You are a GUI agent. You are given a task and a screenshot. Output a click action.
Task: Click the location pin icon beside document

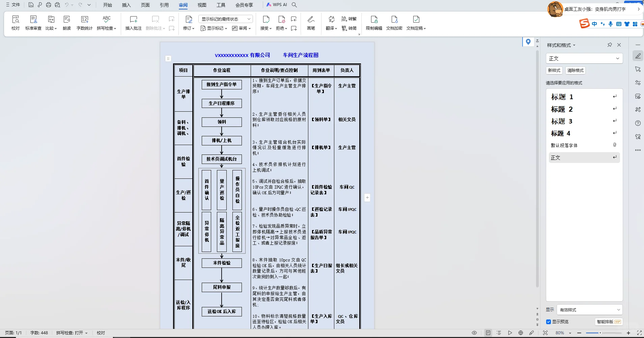(528, 42)
